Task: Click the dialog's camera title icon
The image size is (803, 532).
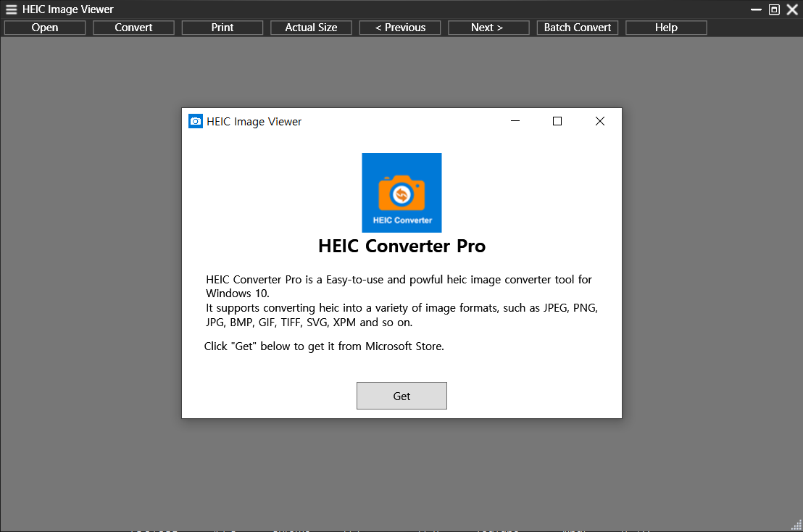Action: click(x=196, y=121)
